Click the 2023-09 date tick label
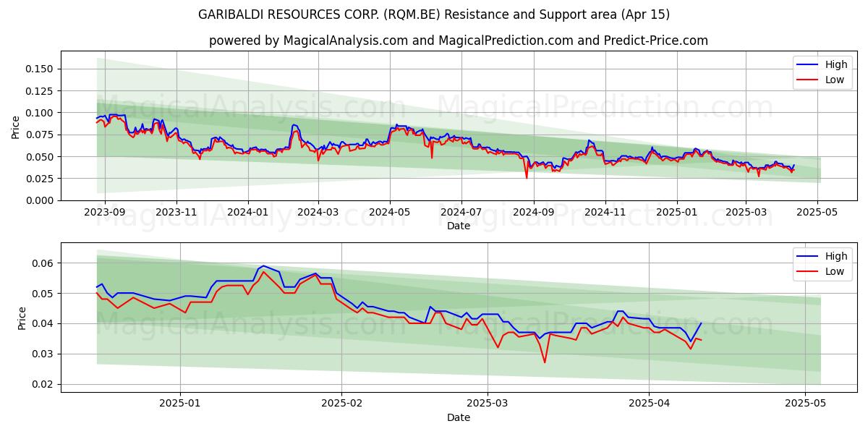This screenshot has width=868, height=434. click(106, 212)
